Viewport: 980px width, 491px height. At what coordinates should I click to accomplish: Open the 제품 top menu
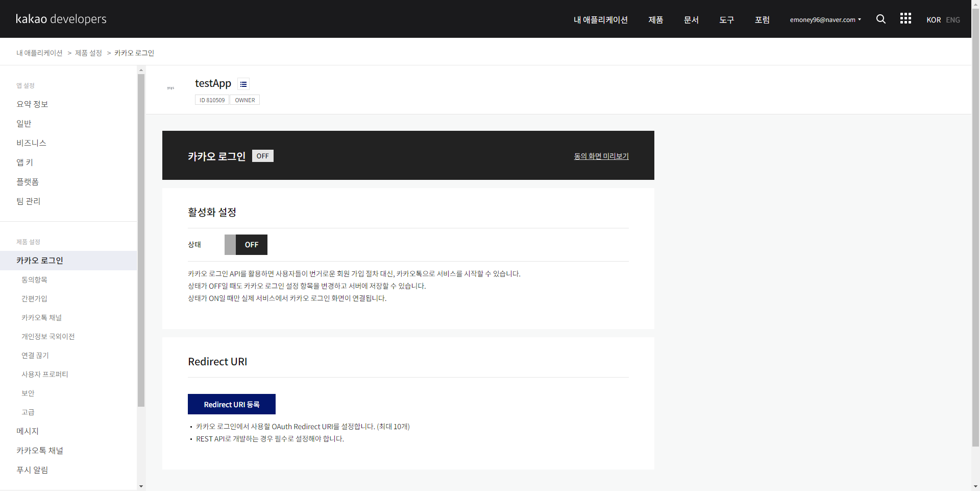pos(656,19)
